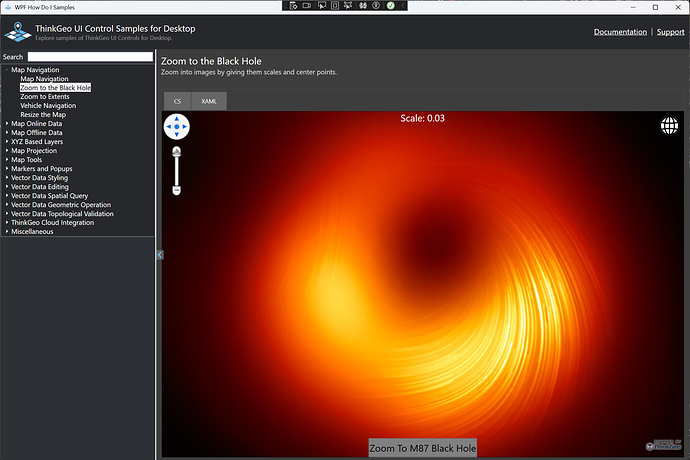Expand the Vector Data Styling node
Viewport: 690px width, 460px height.
pos(7,178)
